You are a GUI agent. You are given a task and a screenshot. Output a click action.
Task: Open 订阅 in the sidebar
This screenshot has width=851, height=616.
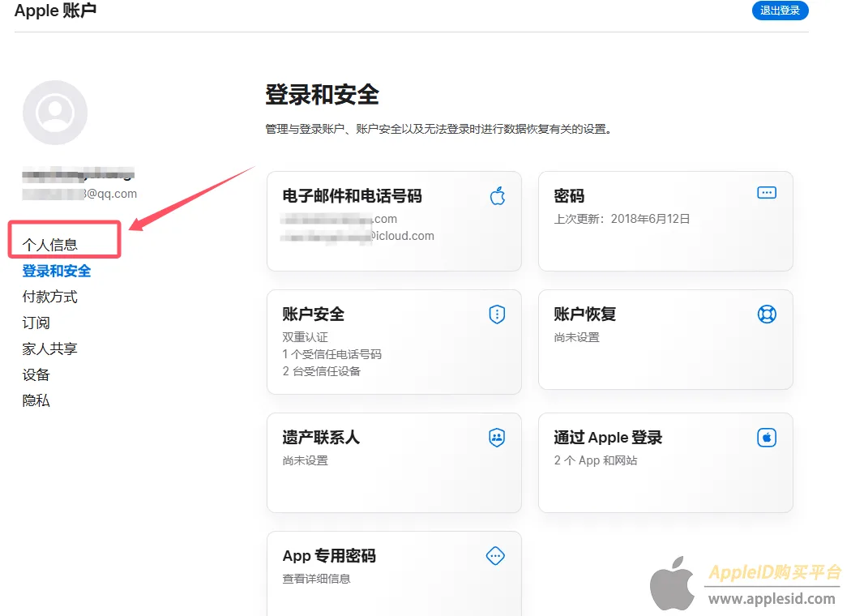36,323
